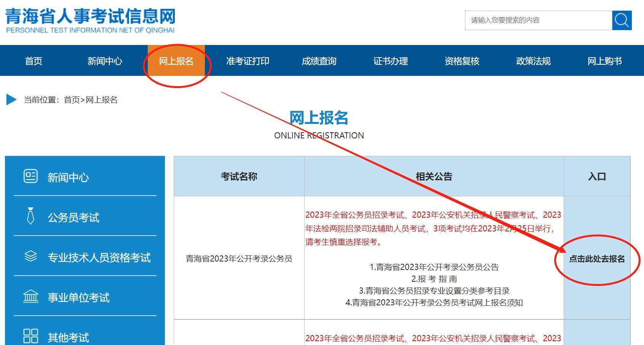
Task: Click the newspaper icon beside 新闻中心
Action: [x=30, y=176]
